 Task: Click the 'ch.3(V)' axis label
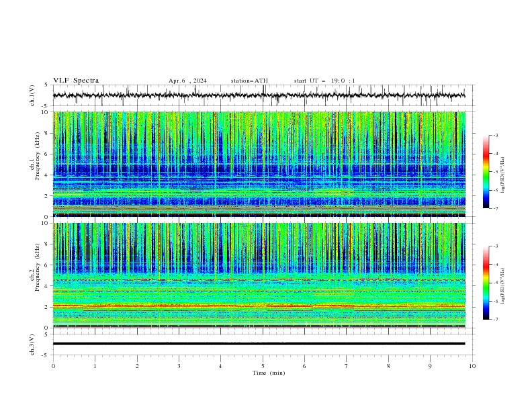click(32, 345)
